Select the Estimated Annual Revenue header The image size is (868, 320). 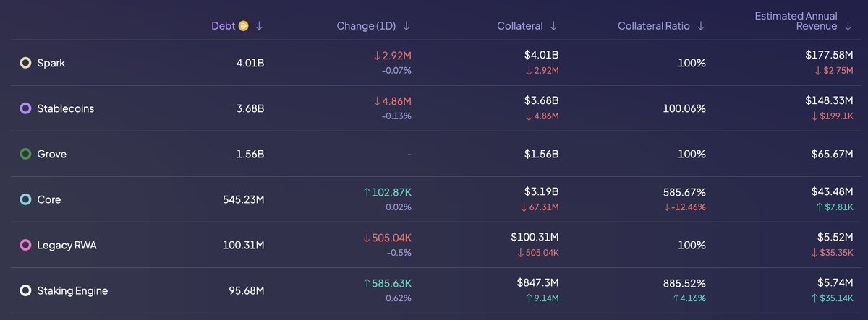[796, 20]
